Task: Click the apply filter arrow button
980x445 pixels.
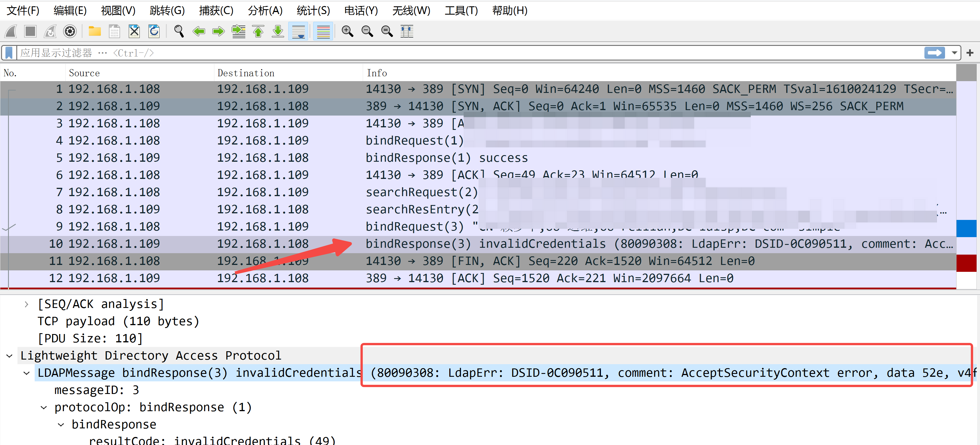Action: coord(934,53)
